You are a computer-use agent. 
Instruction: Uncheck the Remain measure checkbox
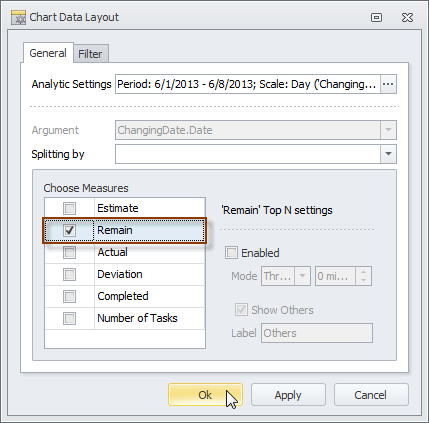(x=69, y=230)
